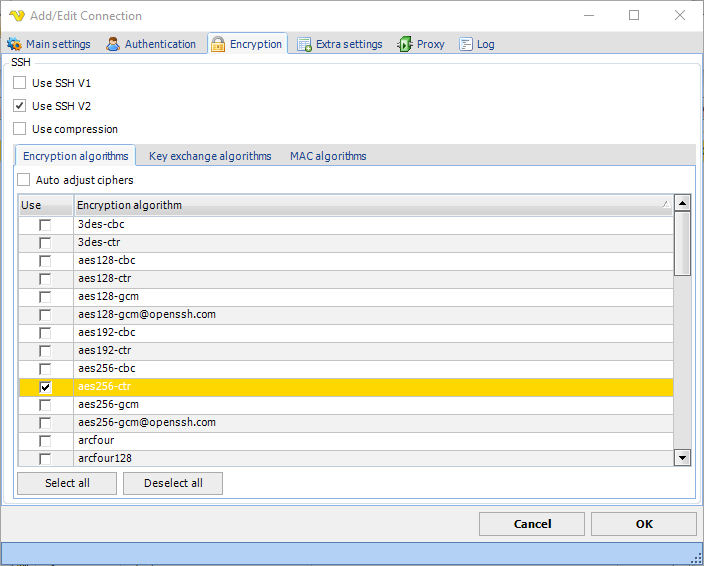Switch to Key exchange algorithms tab

pos(210,156)
